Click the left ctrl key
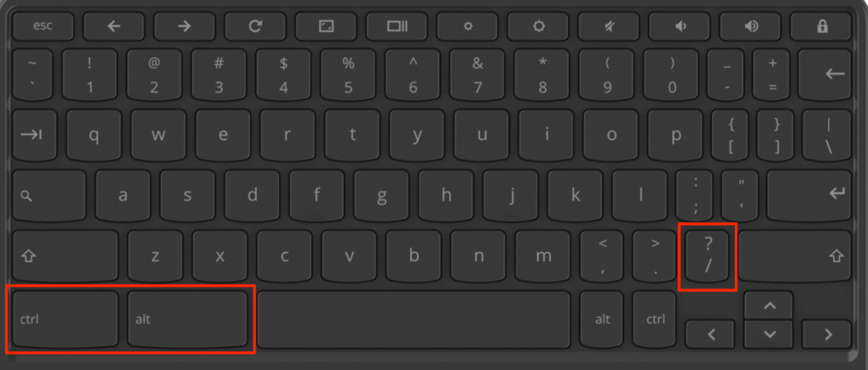 [x=65, y=318]
